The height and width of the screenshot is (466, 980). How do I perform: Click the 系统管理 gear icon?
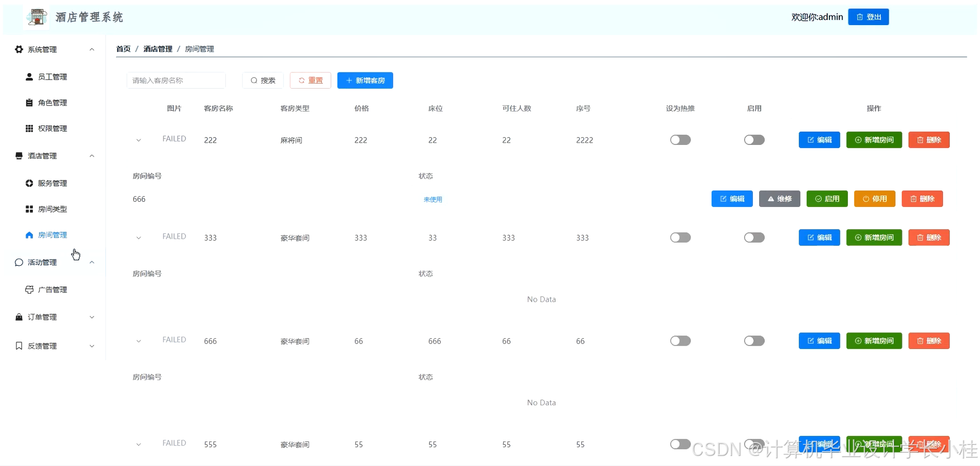(x=19, y=50)
